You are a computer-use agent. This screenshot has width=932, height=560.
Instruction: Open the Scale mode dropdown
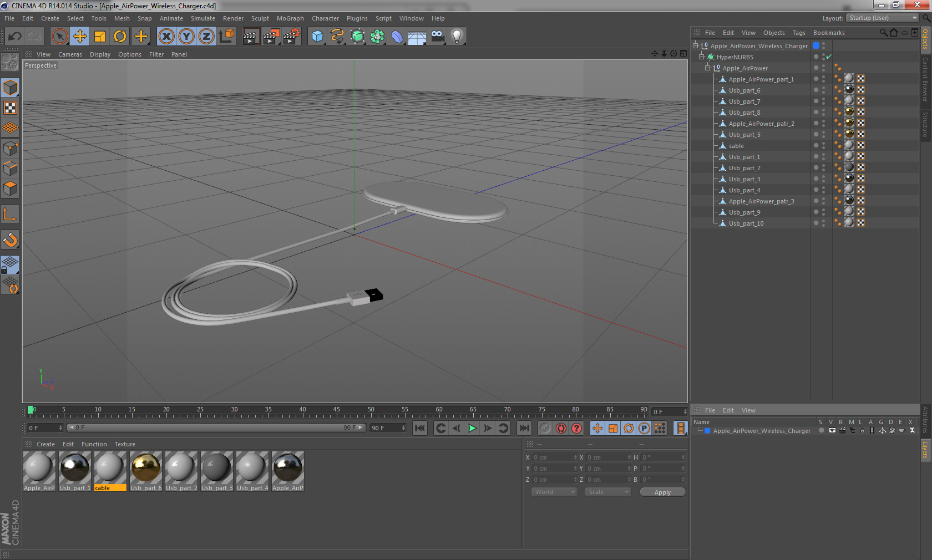[608, 492]
